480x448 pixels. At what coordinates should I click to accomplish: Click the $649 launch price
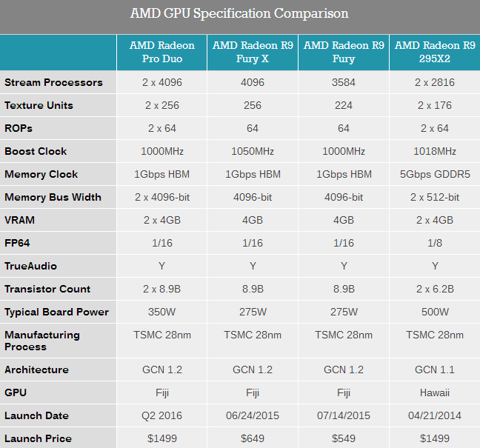tap(253, 438)
